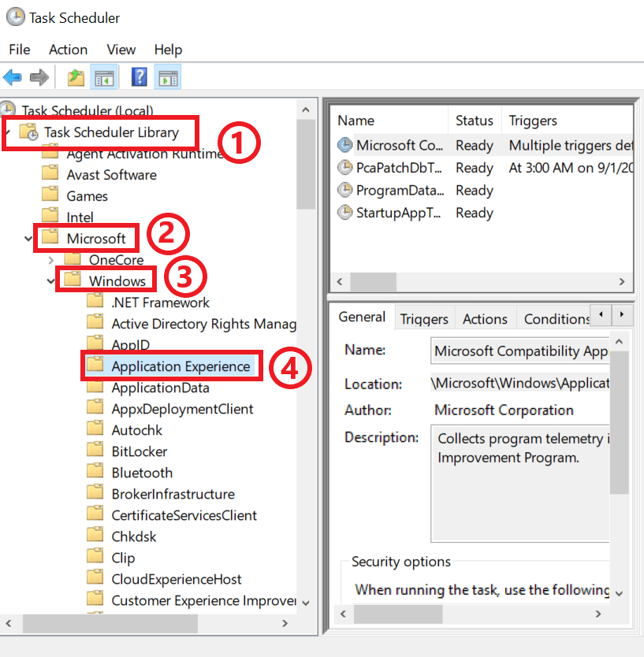Click the back navigation arrow
Image resolution: width=644 pixels, height=657 pixels.
(14, 76)
